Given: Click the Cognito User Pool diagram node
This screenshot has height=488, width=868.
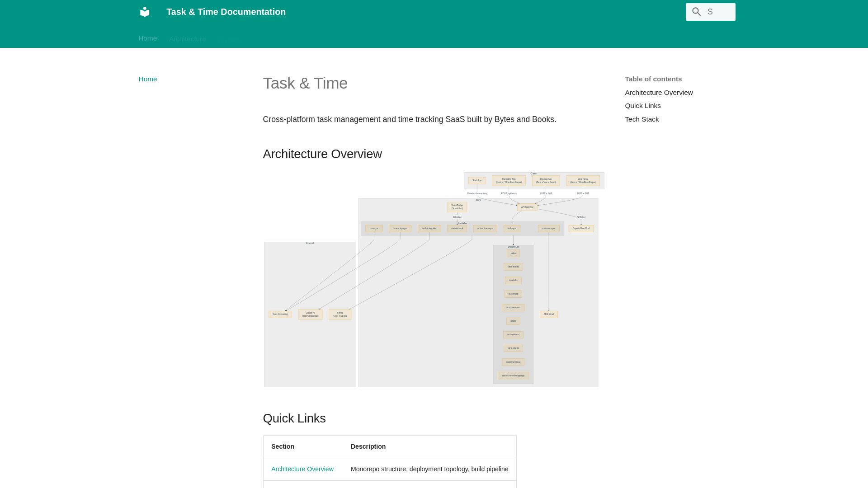Looking at the screenshot, I should (x=581, y=229).
